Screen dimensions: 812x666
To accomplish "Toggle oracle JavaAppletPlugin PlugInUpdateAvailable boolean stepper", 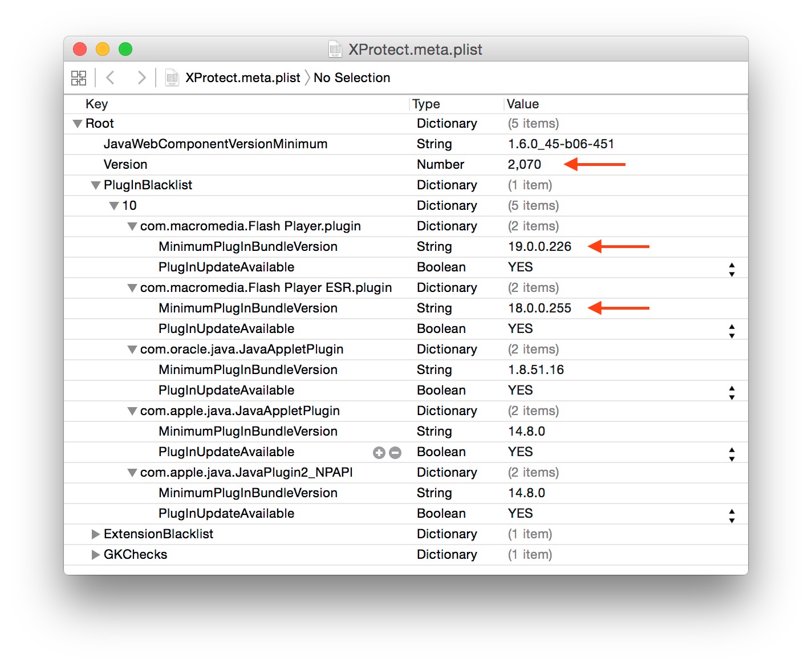I will click(732, 391).
